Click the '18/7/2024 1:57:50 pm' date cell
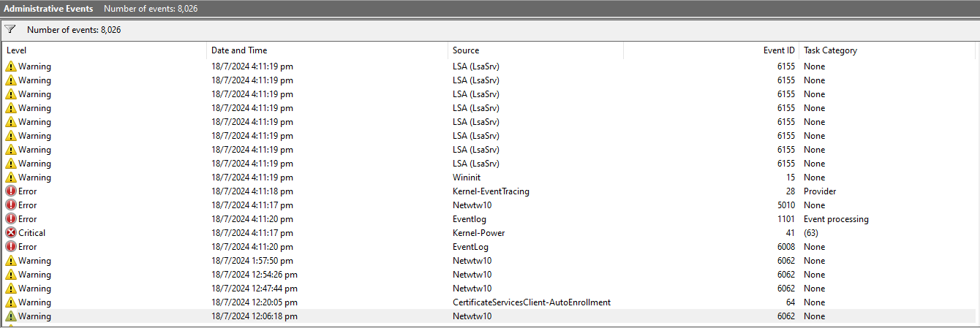 click(x=252, y=261)
